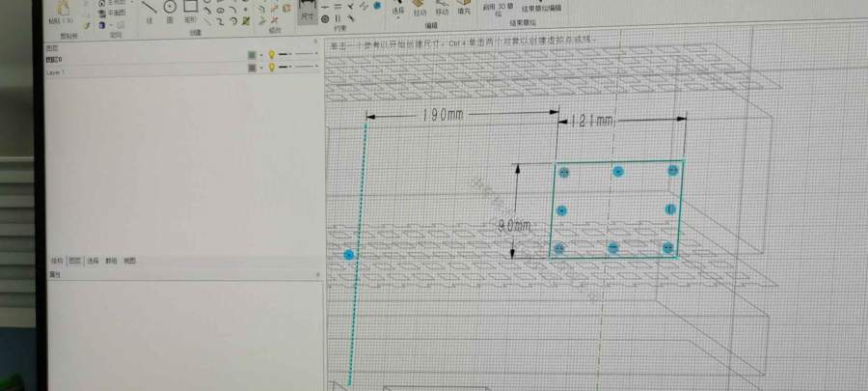Click the parallel constraint icon
Viewport: 868px width, 391px height.
337,19
